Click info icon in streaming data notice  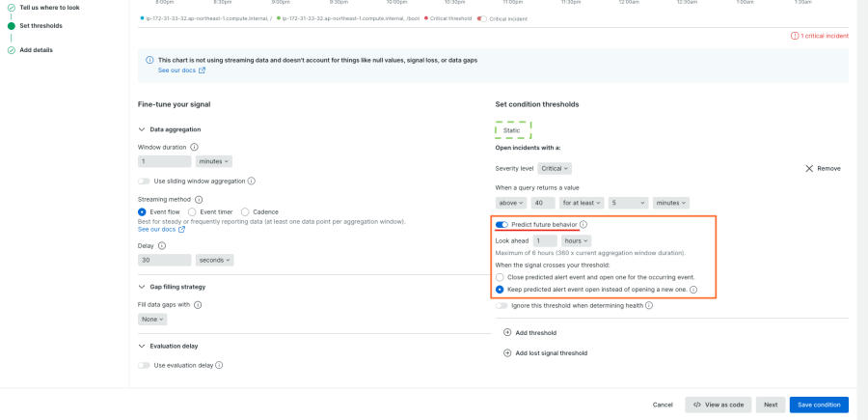pyautogui.click(x=149, y=60)
